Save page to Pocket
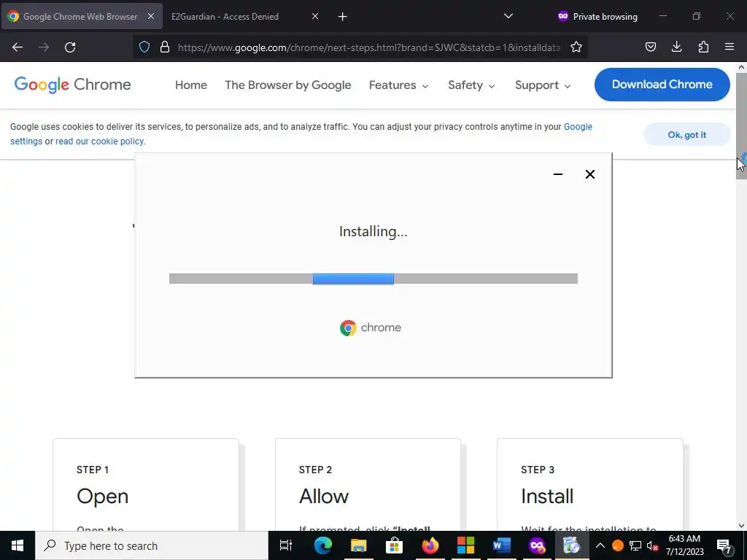The width and height of the screenshot is (747, 560). (650, 47)
